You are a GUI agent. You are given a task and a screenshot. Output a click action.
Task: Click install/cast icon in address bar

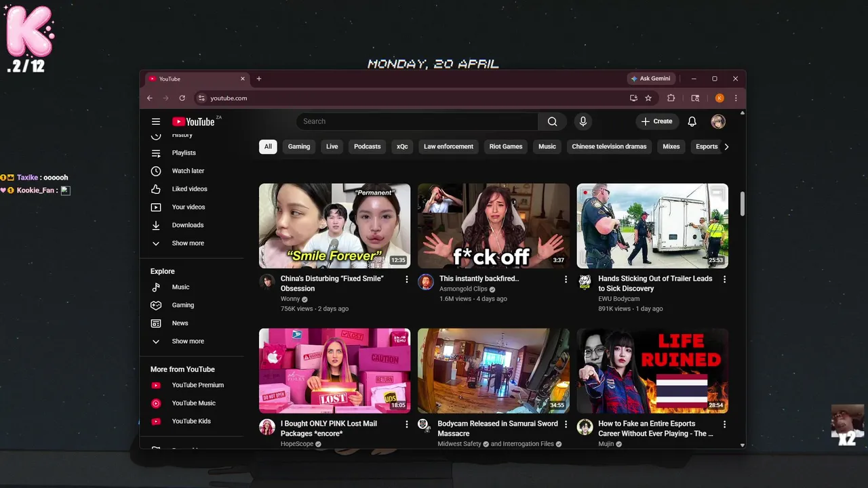point(633,98)
